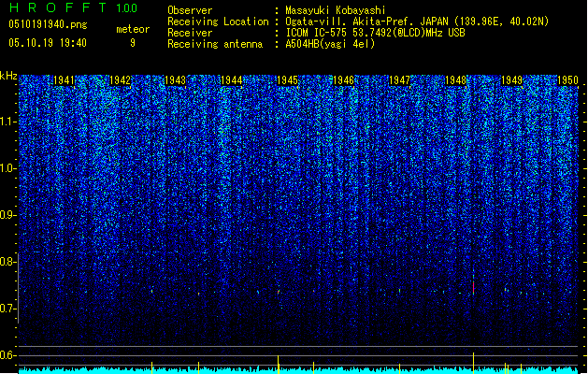The height and width of the screenshot is (374, 588).
Task: Click the Receiving antenna label
Action: 215,44
